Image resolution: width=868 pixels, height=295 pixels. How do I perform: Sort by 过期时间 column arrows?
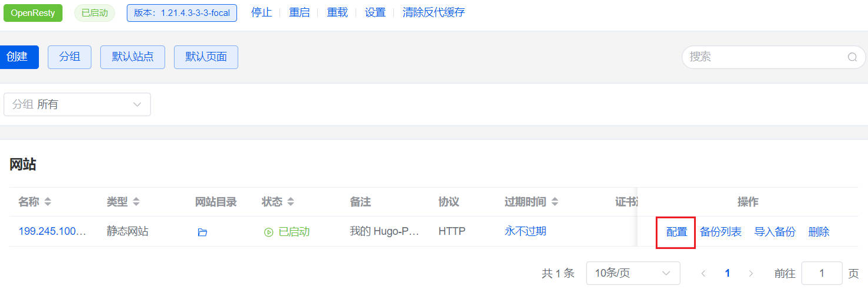554,202
